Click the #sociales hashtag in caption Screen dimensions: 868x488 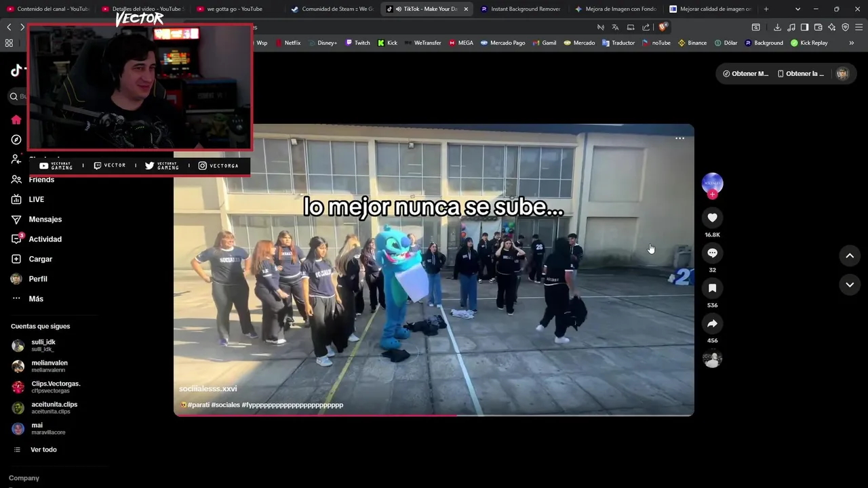click(225, 405)
